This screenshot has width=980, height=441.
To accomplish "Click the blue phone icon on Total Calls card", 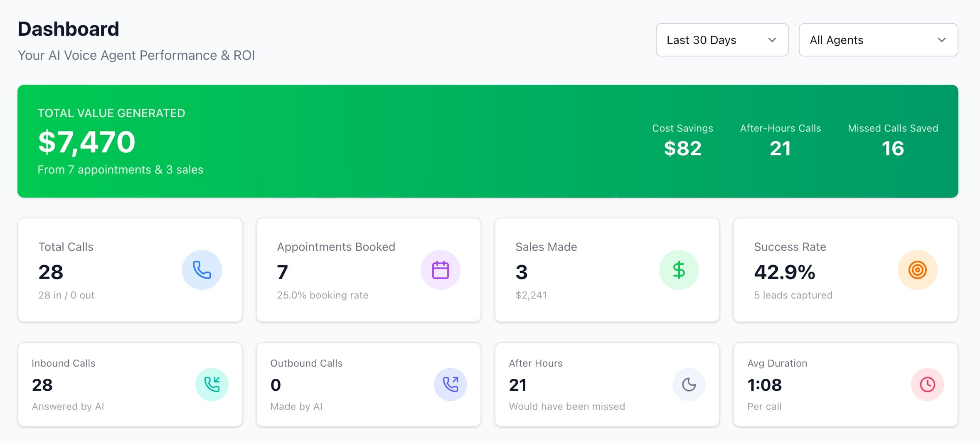I will click(202, 269).
